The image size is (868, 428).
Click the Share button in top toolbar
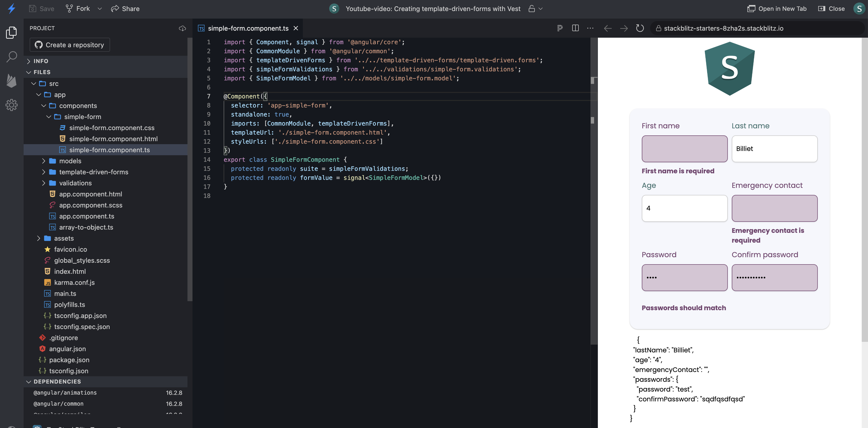pos(126,8)
